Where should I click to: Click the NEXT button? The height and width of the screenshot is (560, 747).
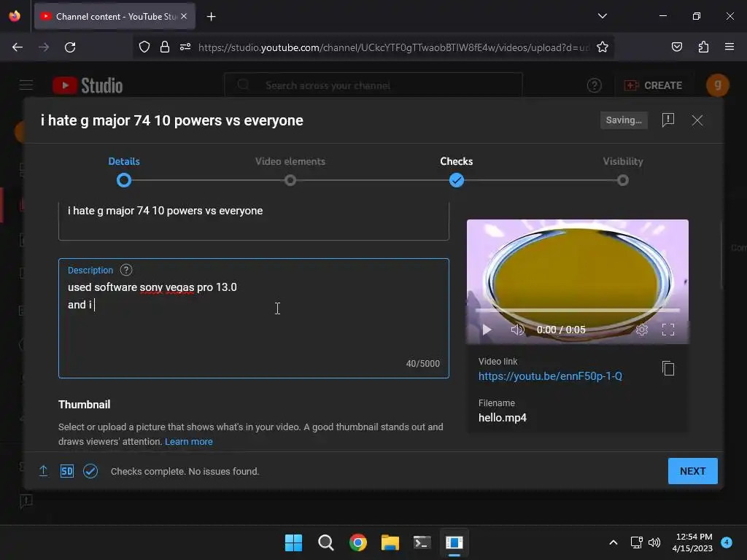click(693, 471)
